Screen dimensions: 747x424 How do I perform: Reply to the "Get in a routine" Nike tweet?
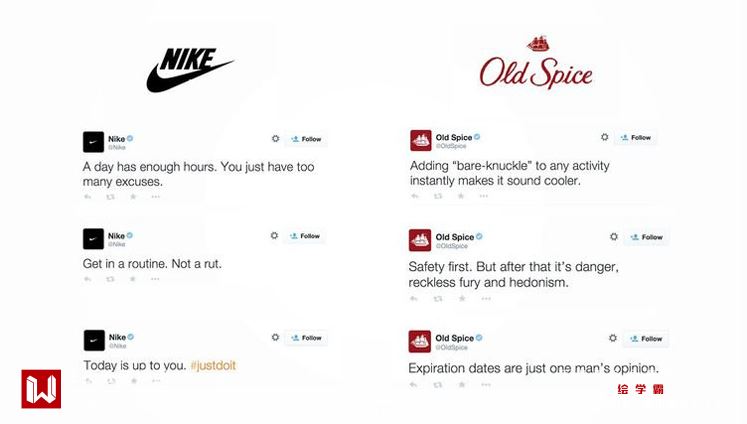pyautogui.click(x=88, y=279)
